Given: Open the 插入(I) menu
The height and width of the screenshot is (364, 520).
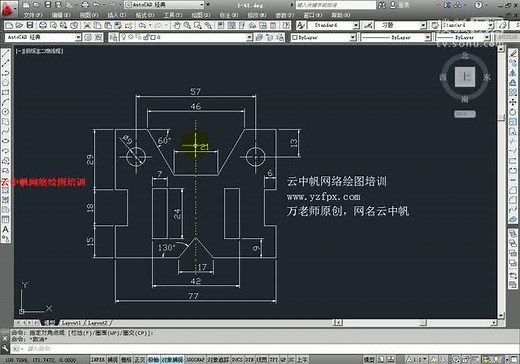Looking at the screenshot, I should [x=117, y=15].
